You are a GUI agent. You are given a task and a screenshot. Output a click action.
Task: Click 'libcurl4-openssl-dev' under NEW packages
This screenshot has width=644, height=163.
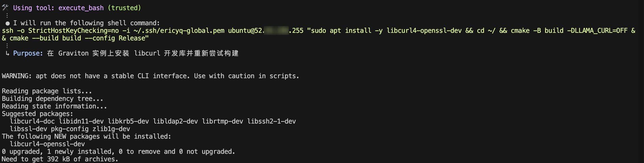[47, 144]
